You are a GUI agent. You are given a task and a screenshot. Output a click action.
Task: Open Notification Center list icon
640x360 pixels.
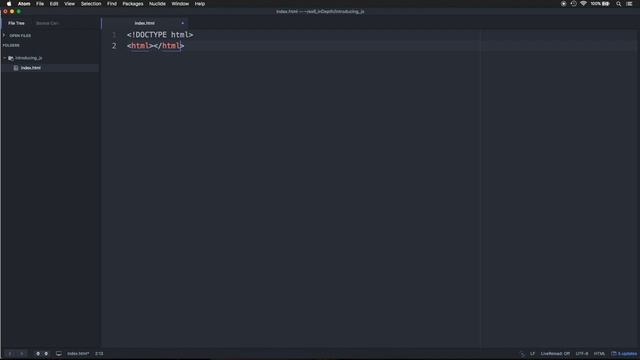[629, 4]
